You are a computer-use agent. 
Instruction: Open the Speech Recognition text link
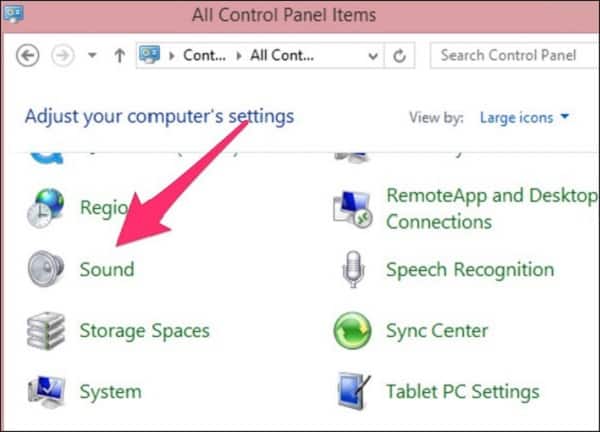(x=470, y=270)
